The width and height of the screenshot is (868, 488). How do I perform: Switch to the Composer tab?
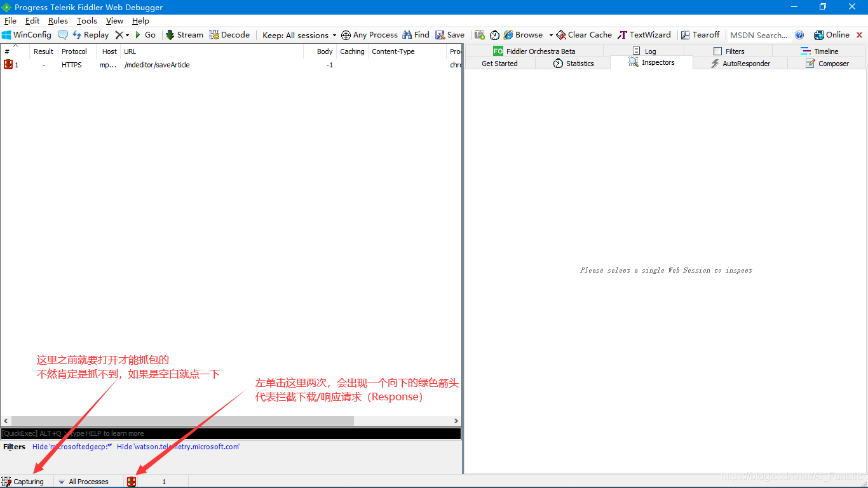pos(827,64)
